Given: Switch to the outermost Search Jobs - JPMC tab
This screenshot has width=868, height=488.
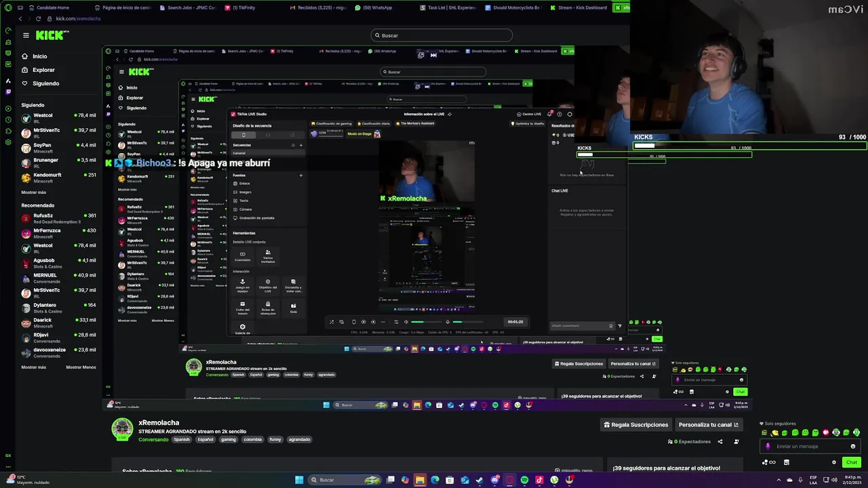Looking at the screenshot, I should point(190,7).
